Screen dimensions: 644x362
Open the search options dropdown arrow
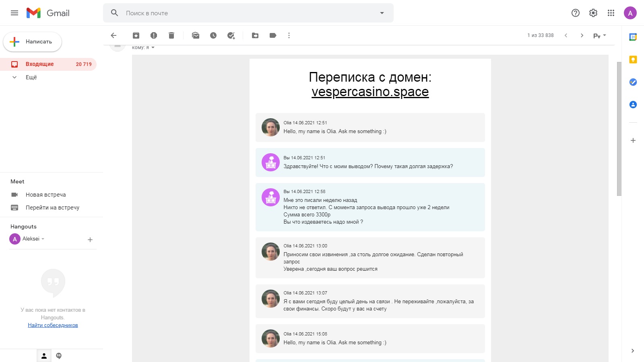pyautogui.click(x=382, y=13)
